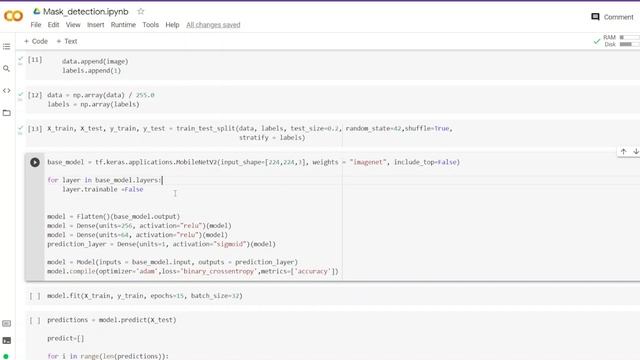Open the terminal icon in sidebar
Viewport: 640px width, 360px height.
coord(7,340)
